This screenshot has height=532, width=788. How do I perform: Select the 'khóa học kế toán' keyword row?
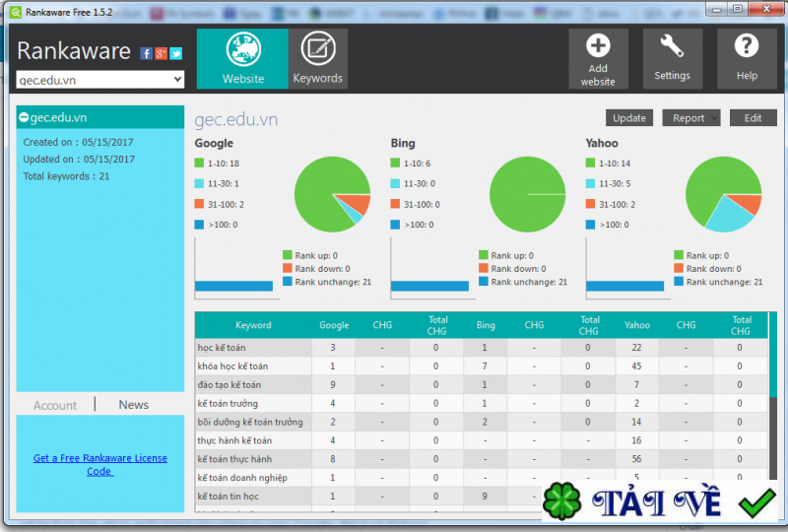pyautogui.click(x=482, y=366)
